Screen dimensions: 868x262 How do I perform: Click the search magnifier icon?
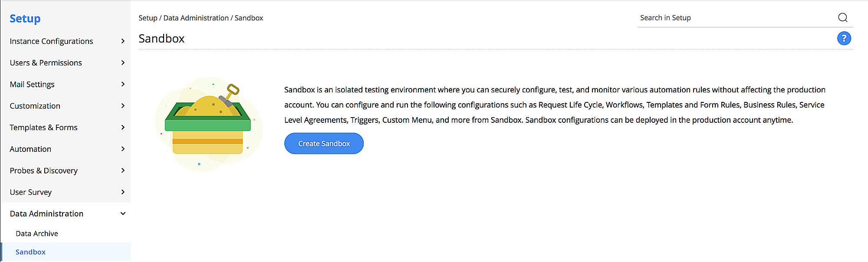point(842,18)
